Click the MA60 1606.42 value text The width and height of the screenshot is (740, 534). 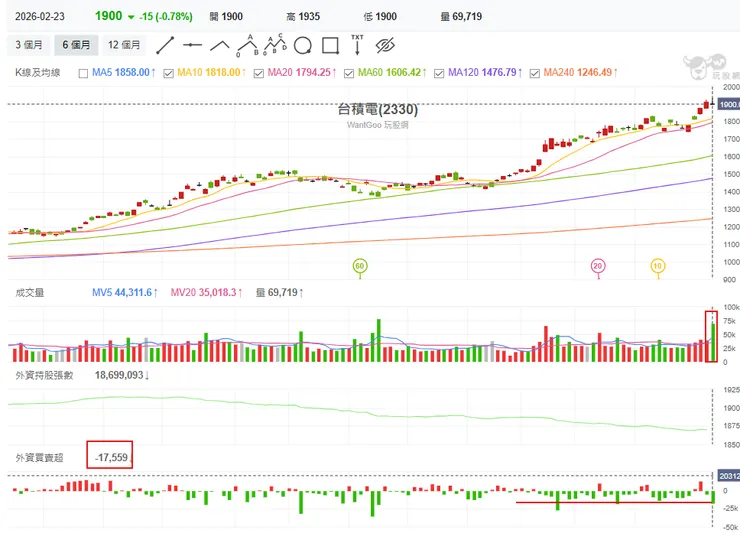coord(392,73)
